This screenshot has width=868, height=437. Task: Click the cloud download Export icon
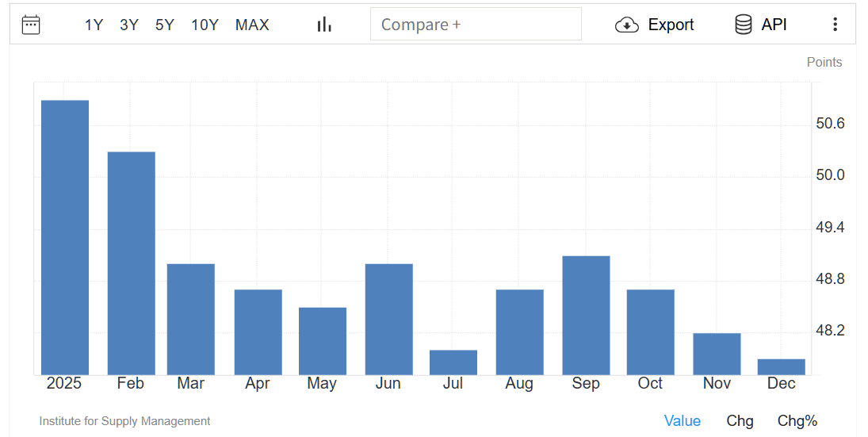tap(627, 25)
